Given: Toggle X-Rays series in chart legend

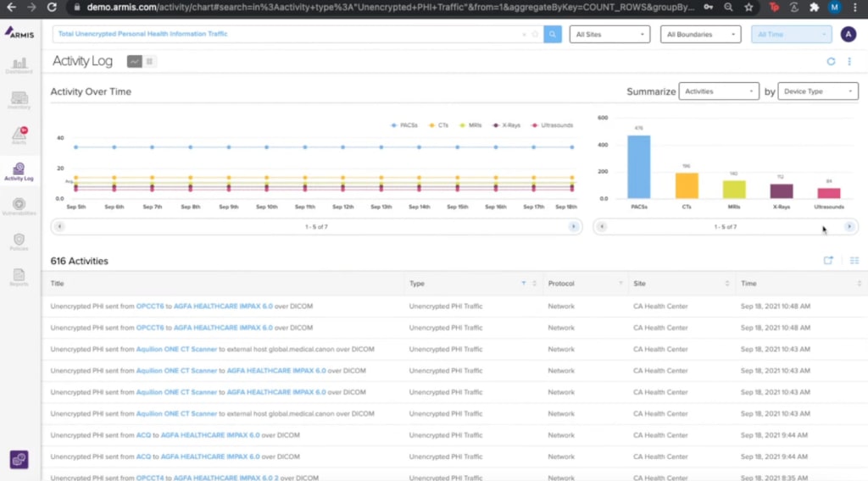Looking at the screenshot, I should pyautogui.click(x=507, y=125).
